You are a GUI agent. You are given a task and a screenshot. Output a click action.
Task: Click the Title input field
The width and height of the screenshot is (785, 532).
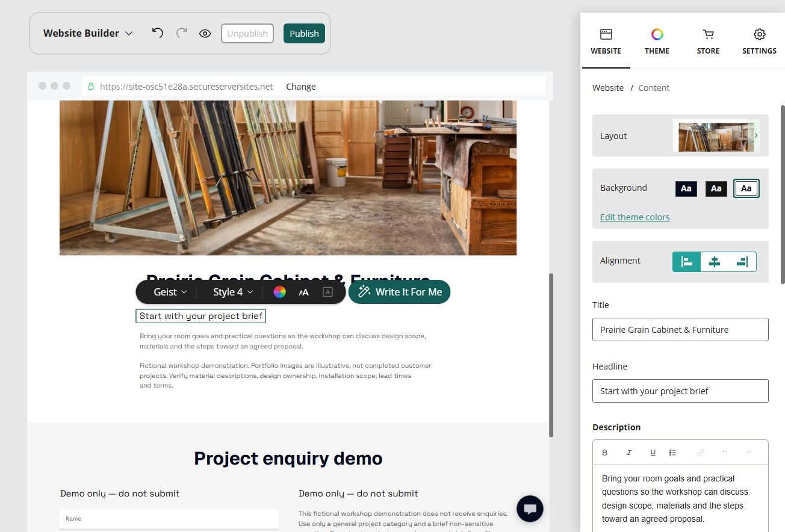(x=680, y=330)
